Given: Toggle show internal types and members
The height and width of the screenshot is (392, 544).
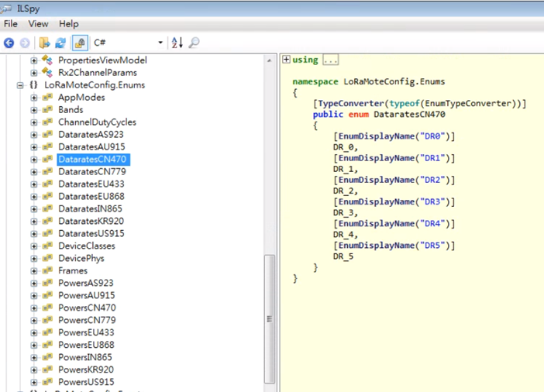Looking at the screenshot, I should coord(80,43).
